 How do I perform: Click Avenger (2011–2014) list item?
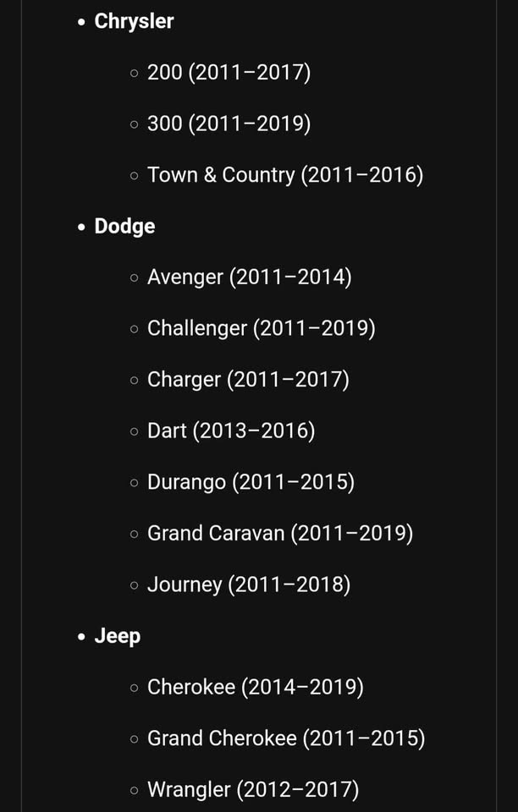(x=249, y=277)
